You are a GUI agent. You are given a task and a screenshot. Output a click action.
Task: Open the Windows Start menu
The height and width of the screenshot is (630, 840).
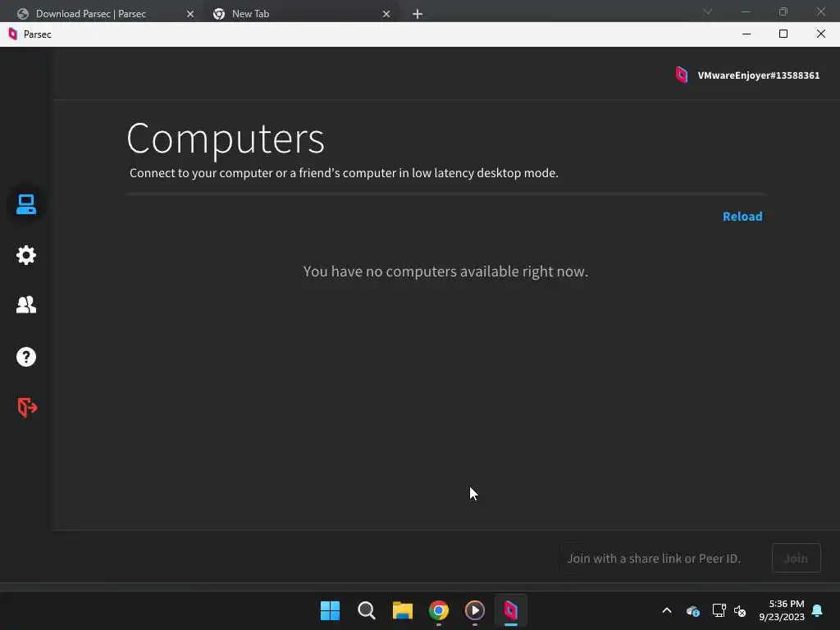point(330,610)
